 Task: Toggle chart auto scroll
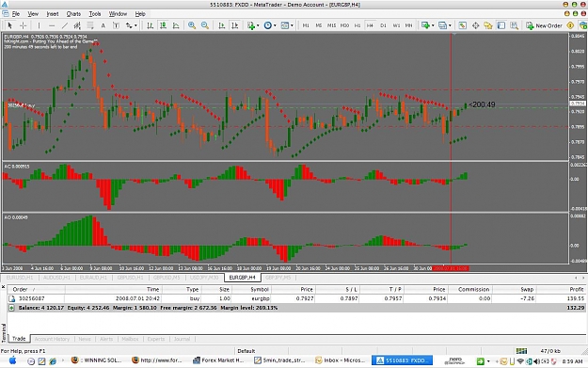[222, 25]
